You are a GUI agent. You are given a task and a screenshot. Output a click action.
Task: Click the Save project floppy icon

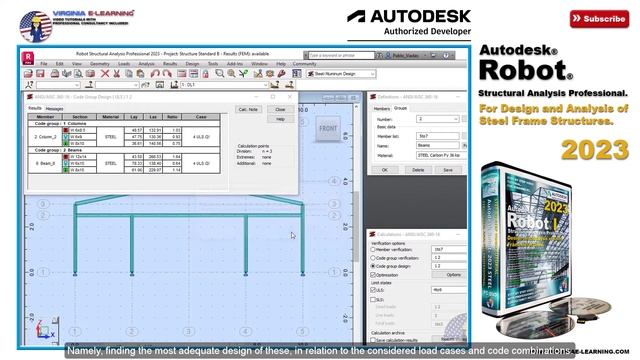coord(40,74)
